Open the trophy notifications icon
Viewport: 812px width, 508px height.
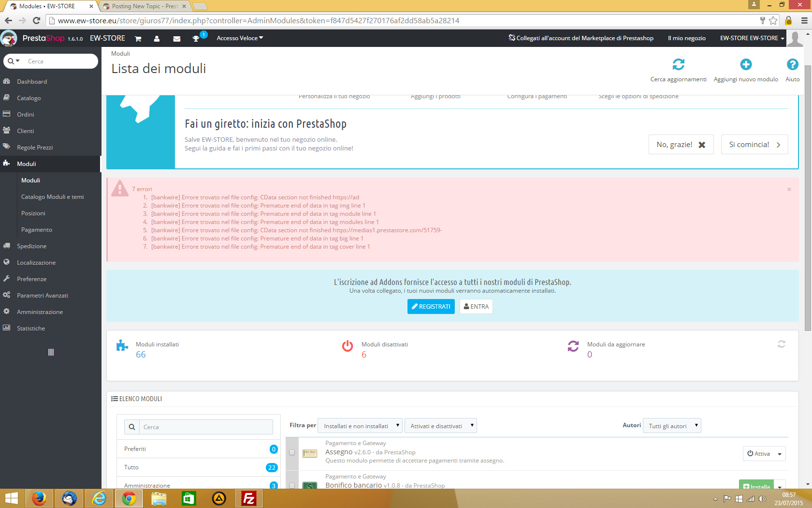point(196,39)
